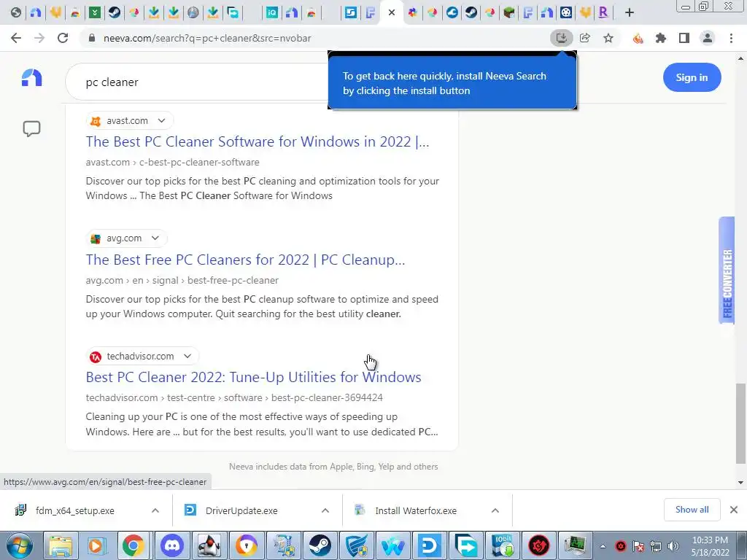This screenshot has width=747, height=560.
Task: Expand options for fdm_x64_setup.exe download
Action: pos(155,510)
